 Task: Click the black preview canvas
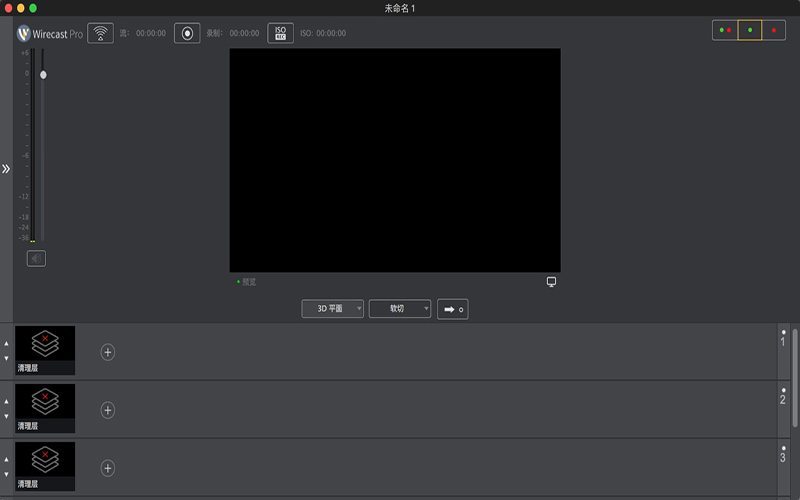(x=395, y=160)
